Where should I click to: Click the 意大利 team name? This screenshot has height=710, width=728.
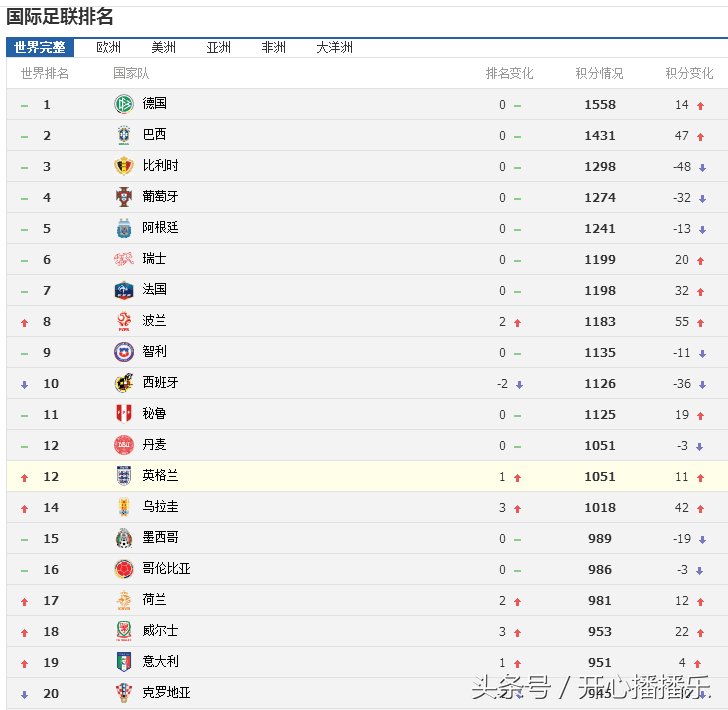[161, 661]
